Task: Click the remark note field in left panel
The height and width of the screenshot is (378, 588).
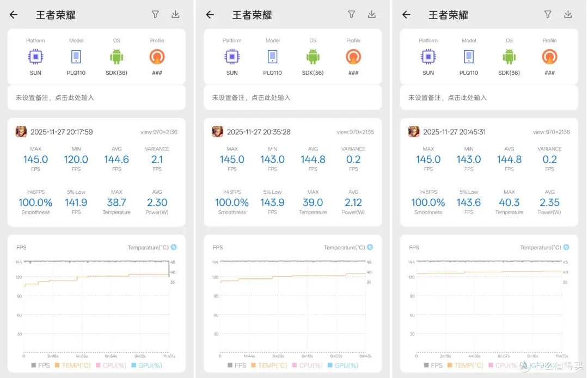Action: pyautogui.click(x=96, y=97)
